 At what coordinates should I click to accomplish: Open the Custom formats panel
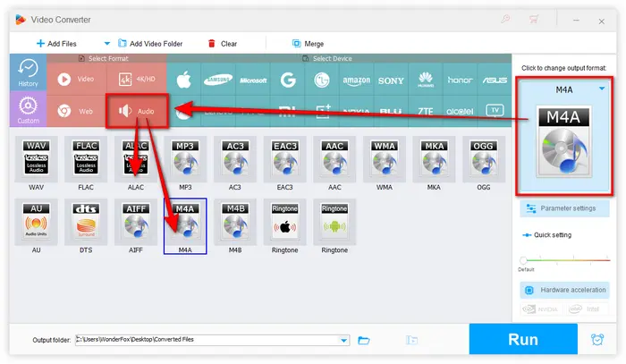tap(28, 109)
